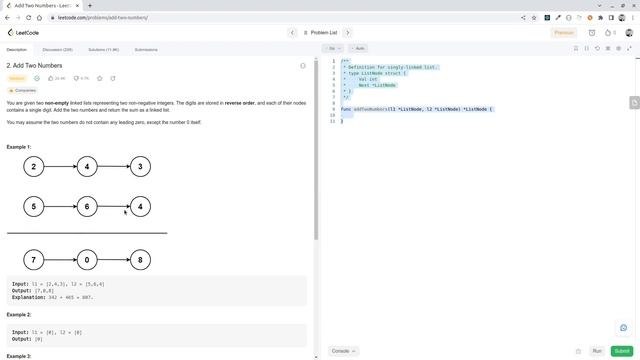This screenshot has width=640, height=360.
Task: Go to next problem arrow
Action: tap(348, 33)
